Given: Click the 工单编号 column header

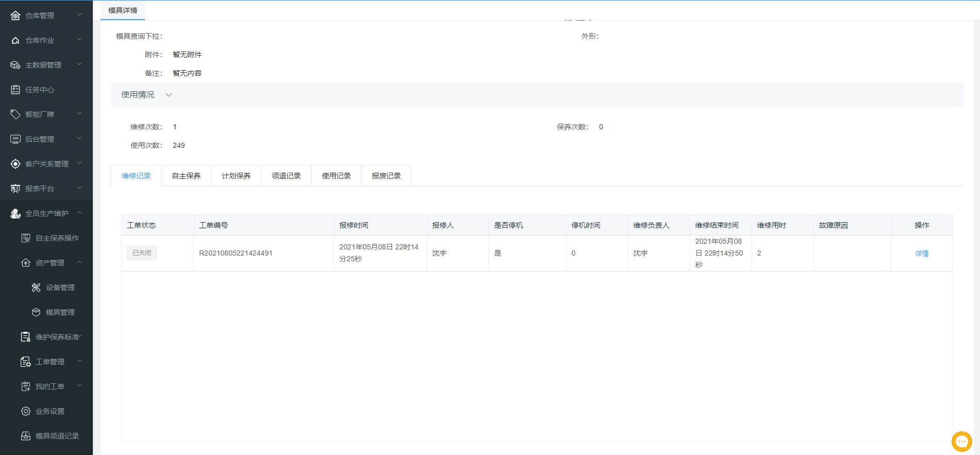Looking at the screenshot, I should point(214,225).
